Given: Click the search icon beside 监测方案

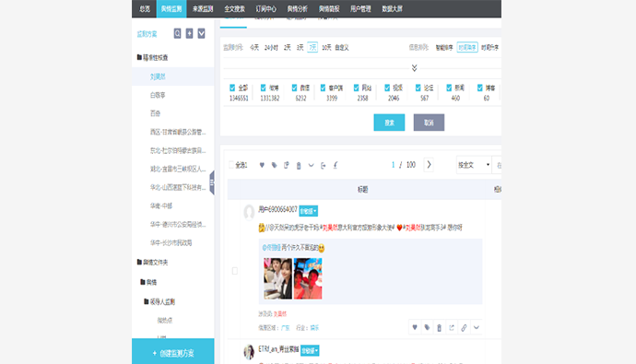Looking at the screenshot, I should click(x=177, y=33).
